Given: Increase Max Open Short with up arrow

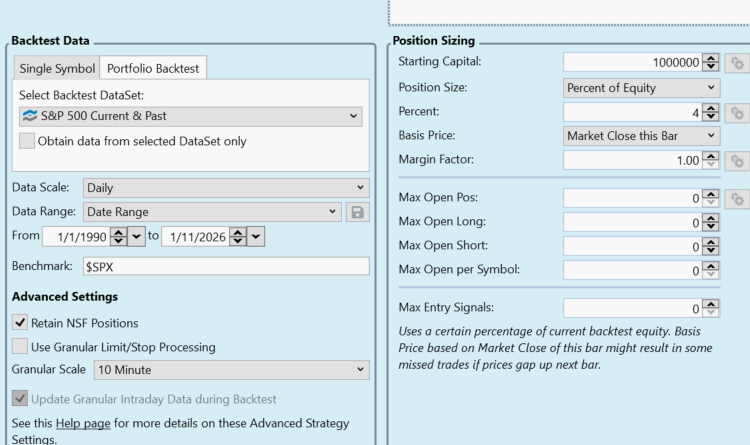Looking at the screenshot, I should [711, 242].
